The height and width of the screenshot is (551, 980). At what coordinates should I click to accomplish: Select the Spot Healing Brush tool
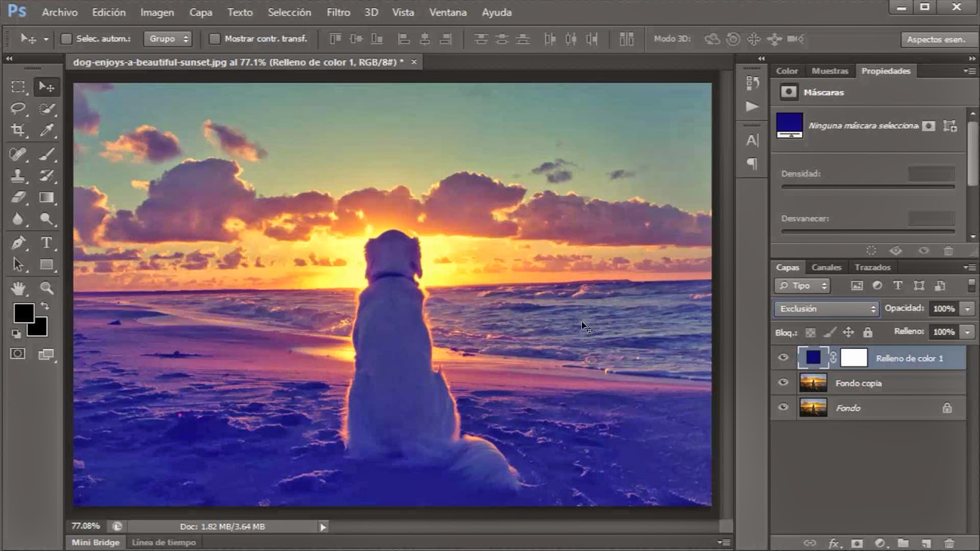[x=18, y=154]
